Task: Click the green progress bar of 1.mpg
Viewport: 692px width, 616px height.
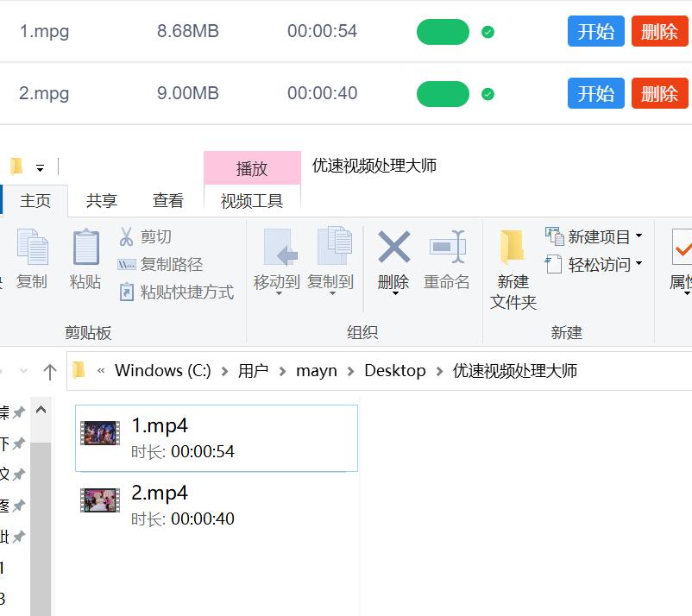Action: [x=442, y=31]
